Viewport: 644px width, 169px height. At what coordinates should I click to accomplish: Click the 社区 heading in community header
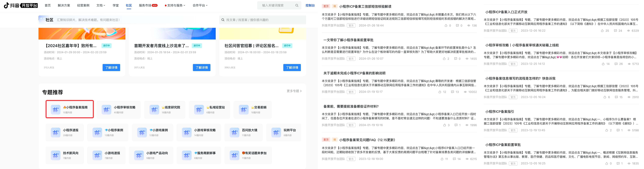tap(49, 20)
